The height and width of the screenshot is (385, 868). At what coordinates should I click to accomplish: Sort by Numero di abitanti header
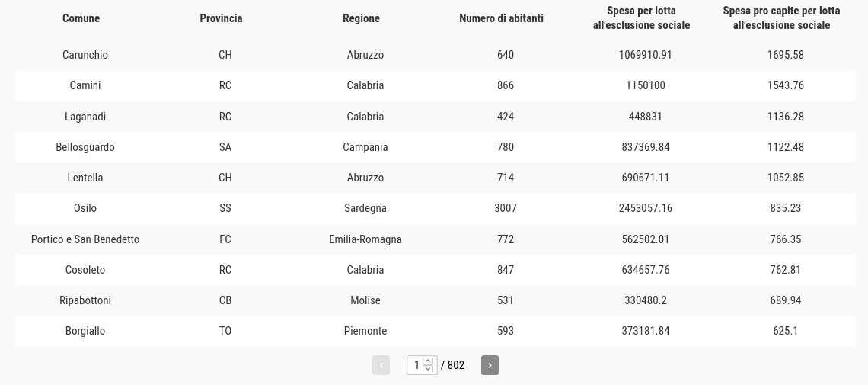pos(501,18)
